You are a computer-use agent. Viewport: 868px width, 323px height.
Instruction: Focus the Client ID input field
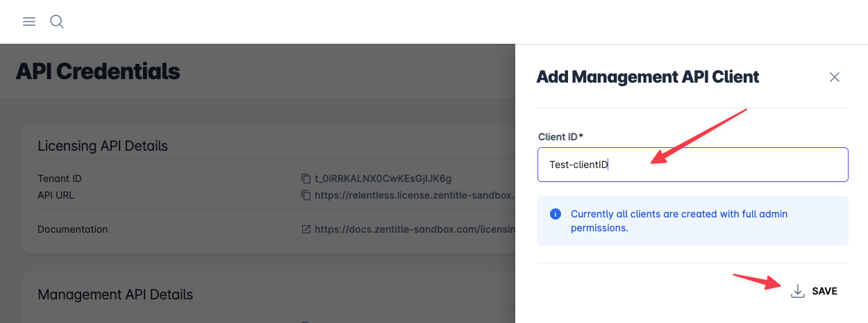pos(692,165)
